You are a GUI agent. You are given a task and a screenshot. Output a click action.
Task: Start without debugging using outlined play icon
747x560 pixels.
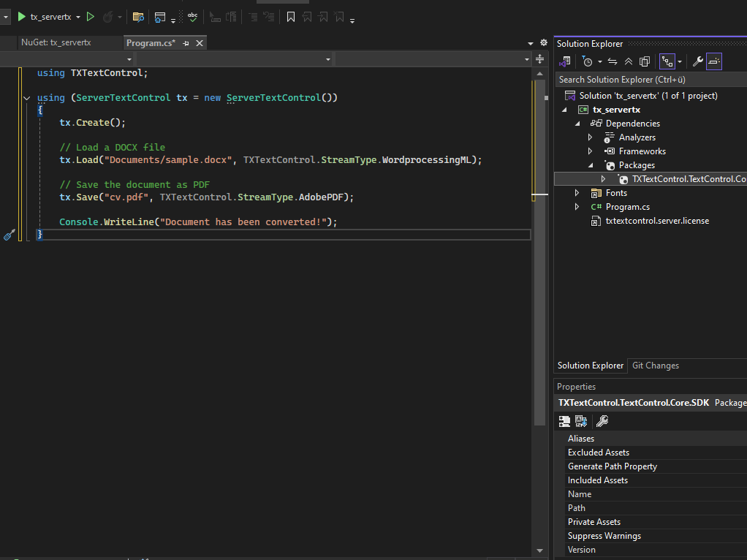tap(90, 17)
